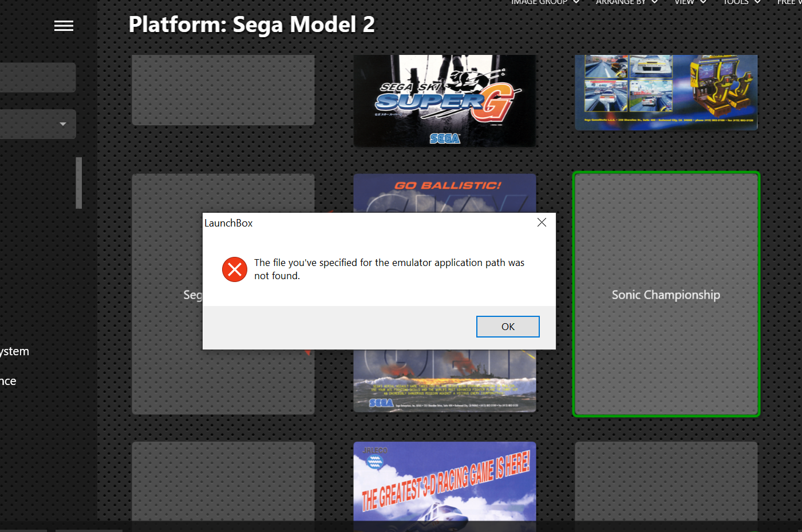
Task: Click the sidebar item ending in 'ystem'
Action: (14, 351)
